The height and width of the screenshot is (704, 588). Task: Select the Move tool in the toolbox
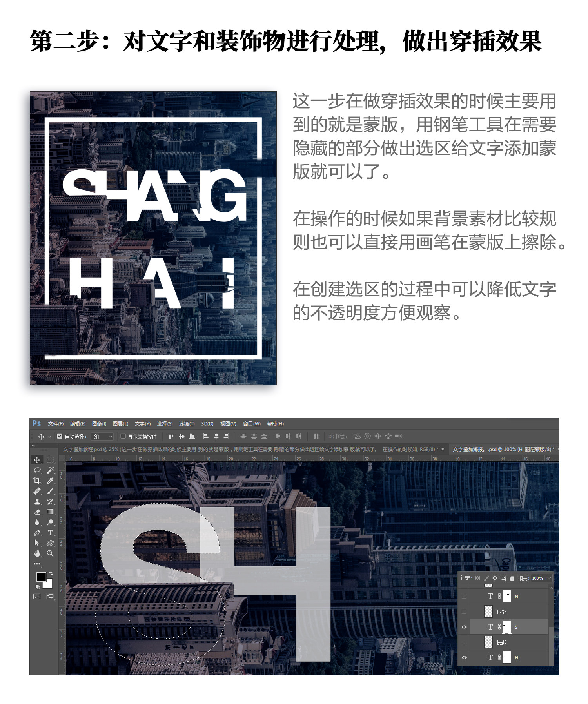[37, 460]
